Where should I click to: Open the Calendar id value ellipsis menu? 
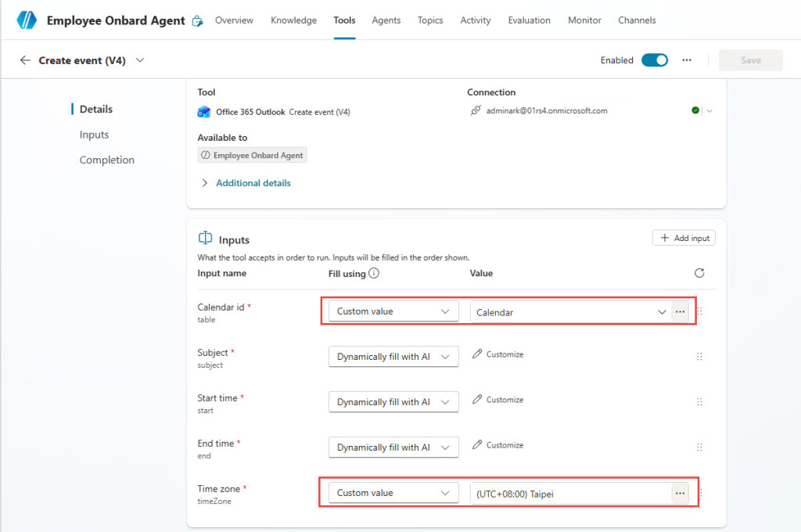coord(680,311)
